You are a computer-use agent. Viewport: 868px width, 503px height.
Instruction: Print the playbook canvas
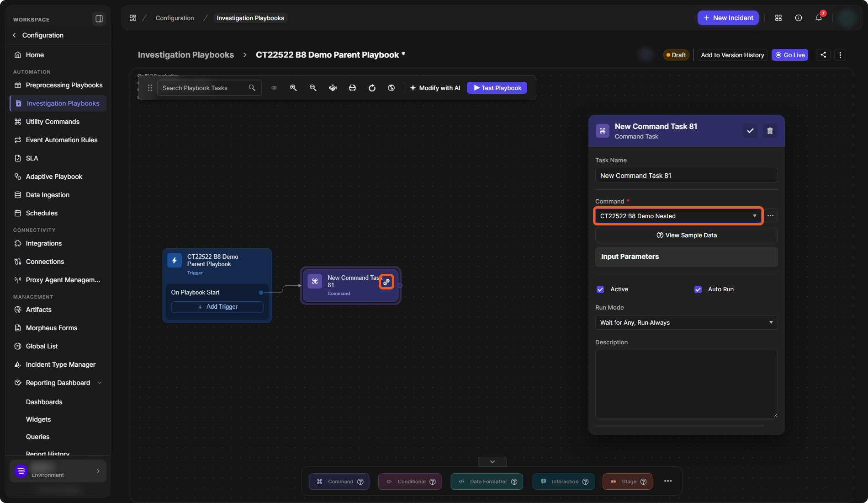click(x=352, y=88)
